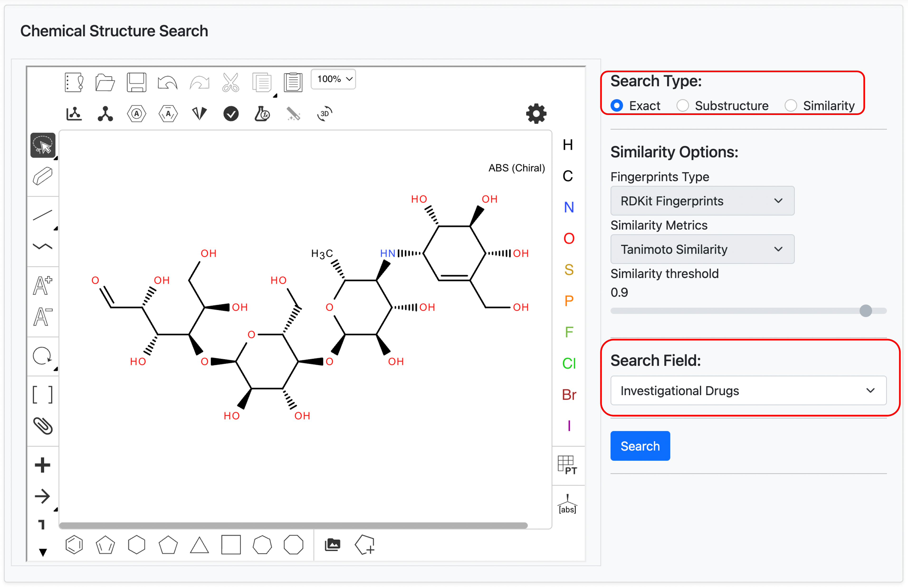The height and width of the screenshot is (588, 908).
Task: Paste from clipboard icon
Action: (x=293, y=82)
